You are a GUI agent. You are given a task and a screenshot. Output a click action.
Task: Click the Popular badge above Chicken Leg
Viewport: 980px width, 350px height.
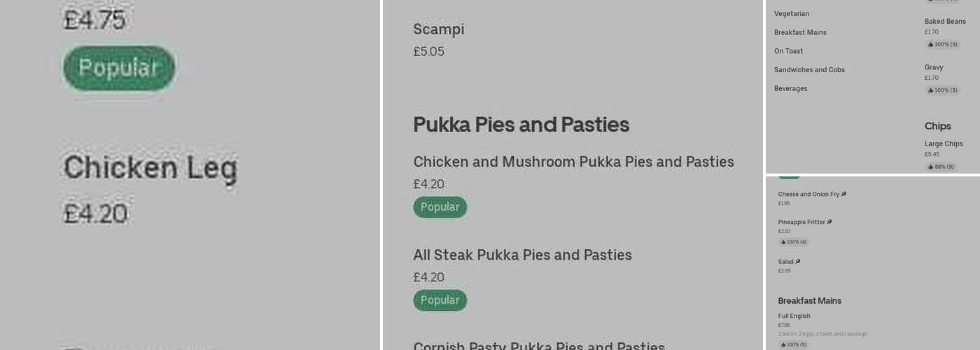point(119,68)
